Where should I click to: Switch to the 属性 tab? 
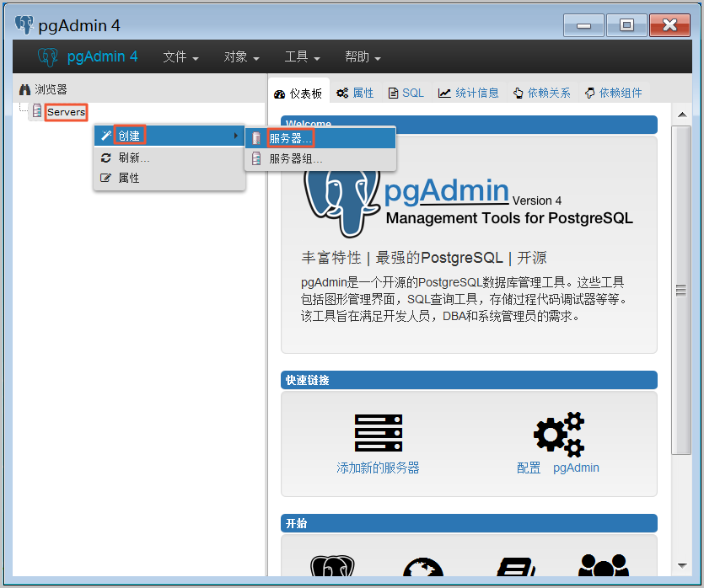pos(356,93)
